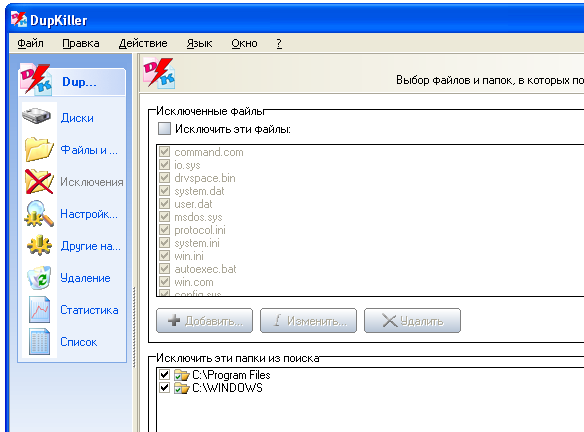Enable the Исключить эти файлы checkbox
This screenshot has width=584, height=432.
164,128
